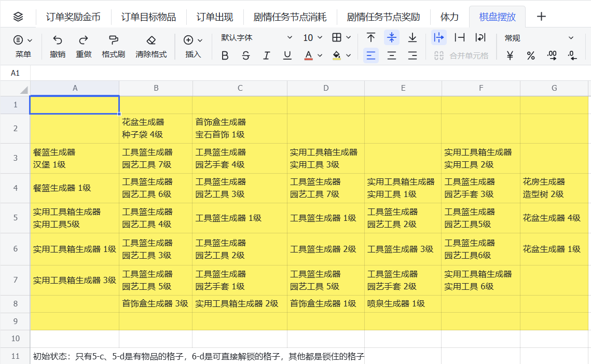
Task: Click the redo (重做) icon
Action: (x=84, y=39)
